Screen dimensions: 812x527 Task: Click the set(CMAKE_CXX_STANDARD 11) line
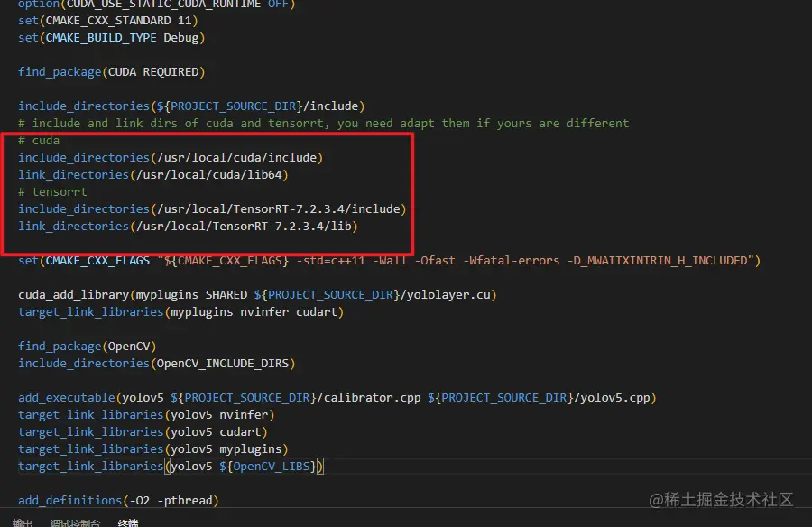point(108,21)
